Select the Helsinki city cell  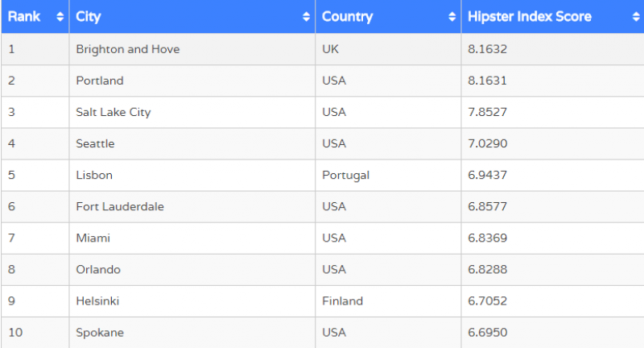97,301
